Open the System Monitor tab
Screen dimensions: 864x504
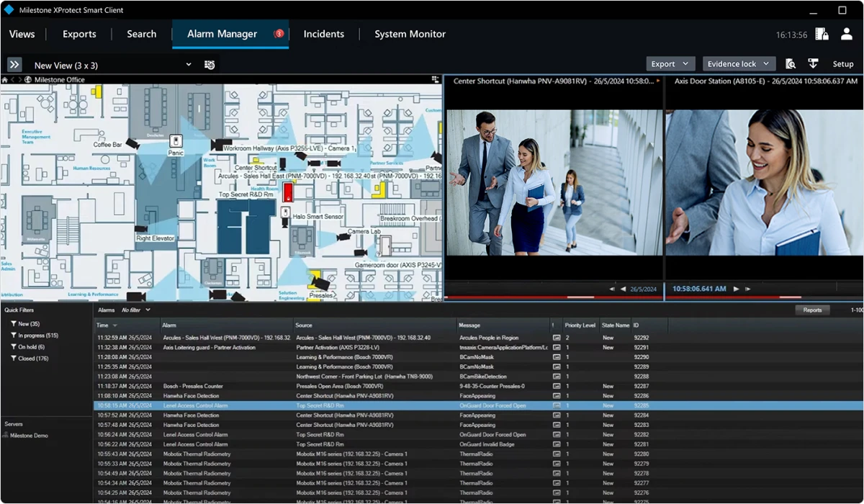coord(410,34)
